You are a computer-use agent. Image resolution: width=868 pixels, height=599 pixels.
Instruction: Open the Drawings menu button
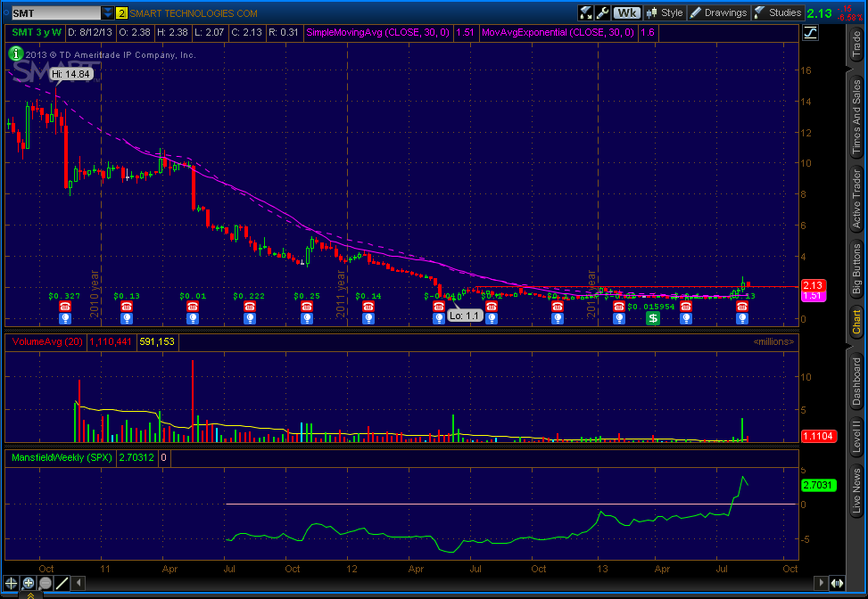point(718,12)
